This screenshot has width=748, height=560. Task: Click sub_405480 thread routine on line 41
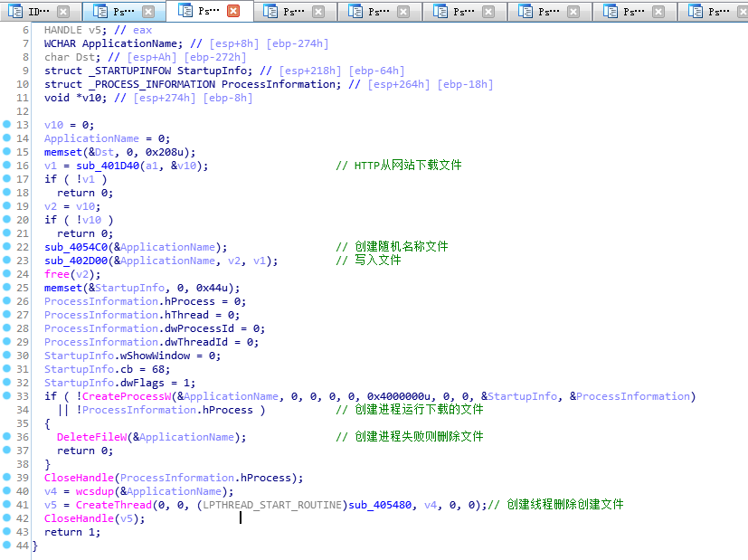[x=380, y=505]
